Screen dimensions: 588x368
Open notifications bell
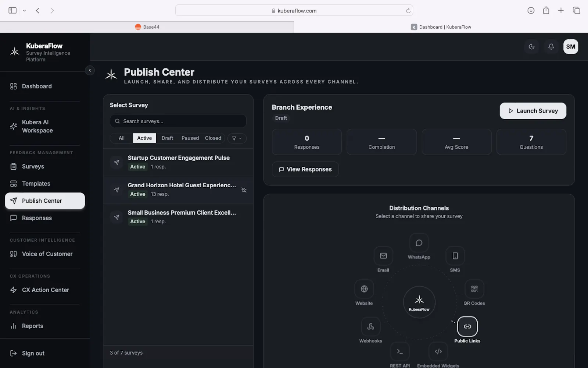551,47
